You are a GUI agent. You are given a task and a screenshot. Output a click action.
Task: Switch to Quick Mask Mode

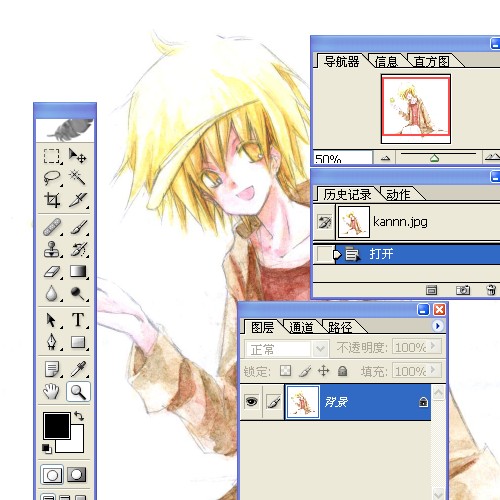[x=77, y=475]
